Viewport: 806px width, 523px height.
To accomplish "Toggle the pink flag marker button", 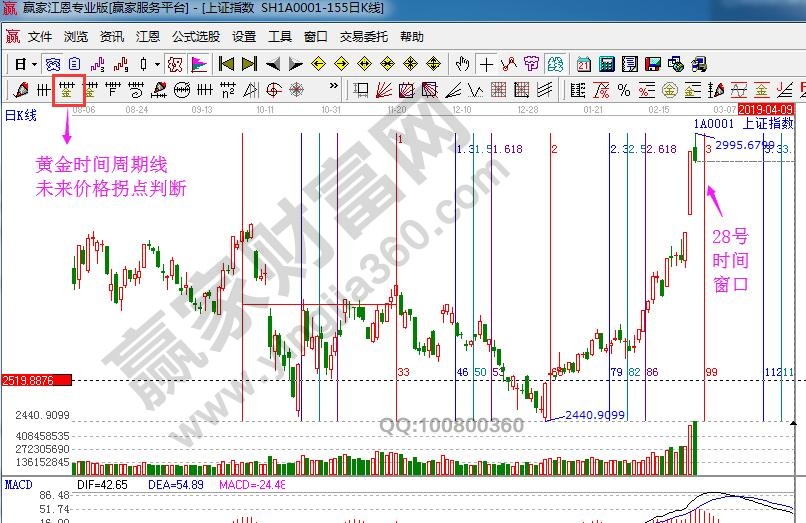I will (199, 64).
